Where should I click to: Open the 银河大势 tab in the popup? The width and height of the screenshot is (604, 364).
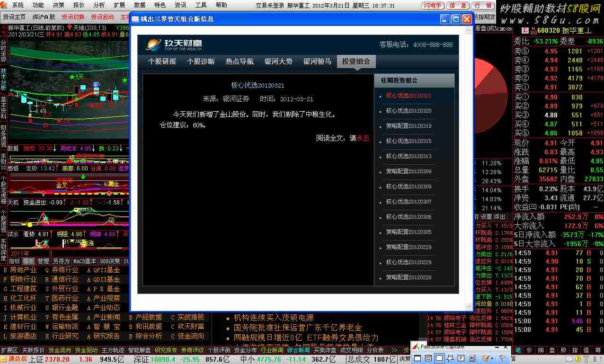278,62
